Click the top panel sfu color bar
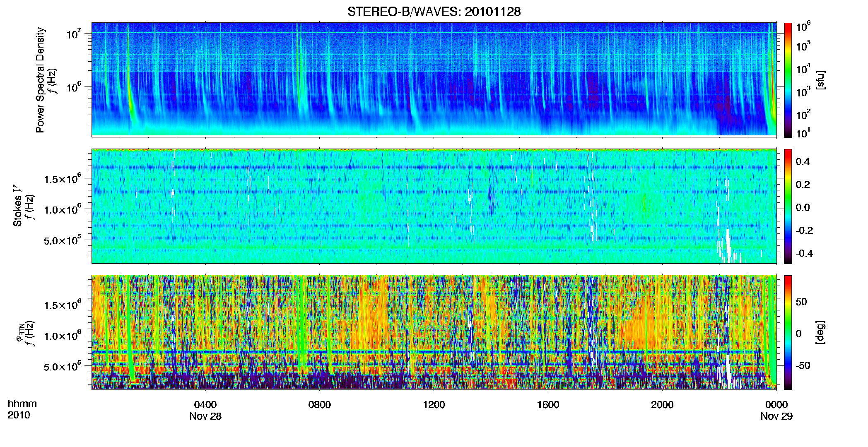 (788, 80)
